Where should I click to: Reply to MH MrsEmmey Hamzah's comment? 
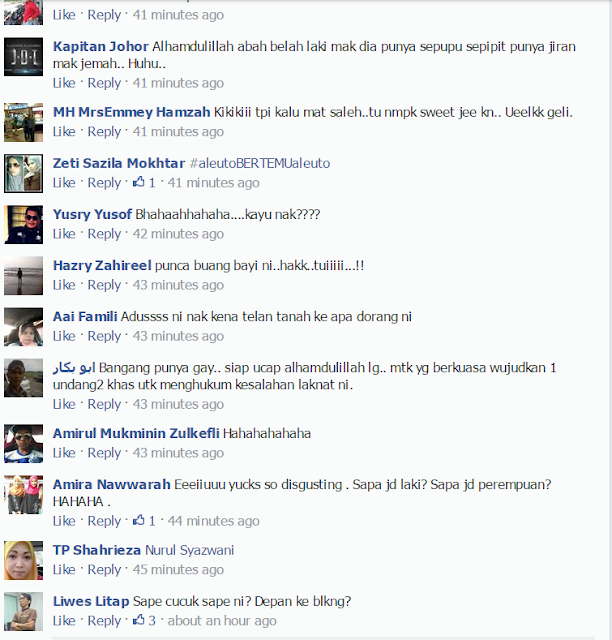tap(104, 131)
